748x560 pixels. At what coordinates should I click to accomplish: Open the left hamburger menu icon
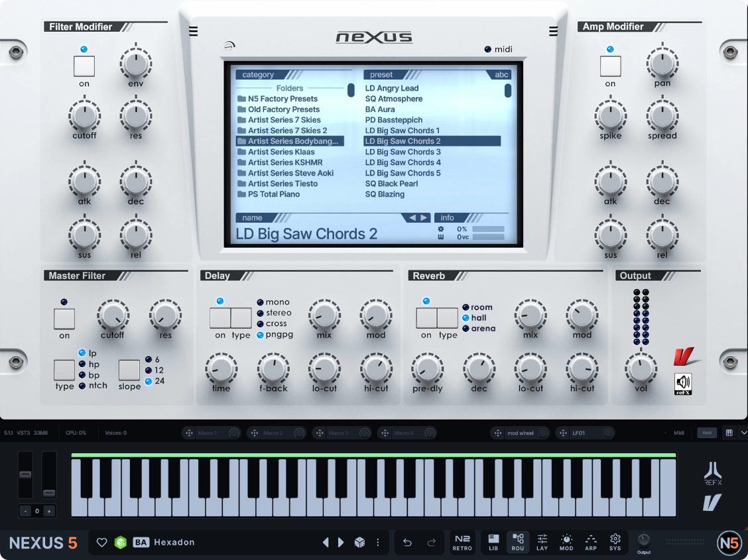(193, 31)
